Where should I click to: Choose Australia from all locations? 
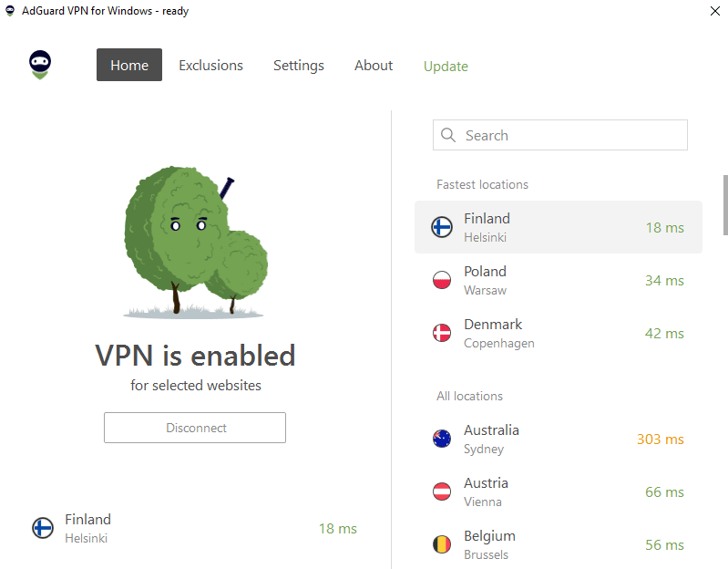(558, 439)
